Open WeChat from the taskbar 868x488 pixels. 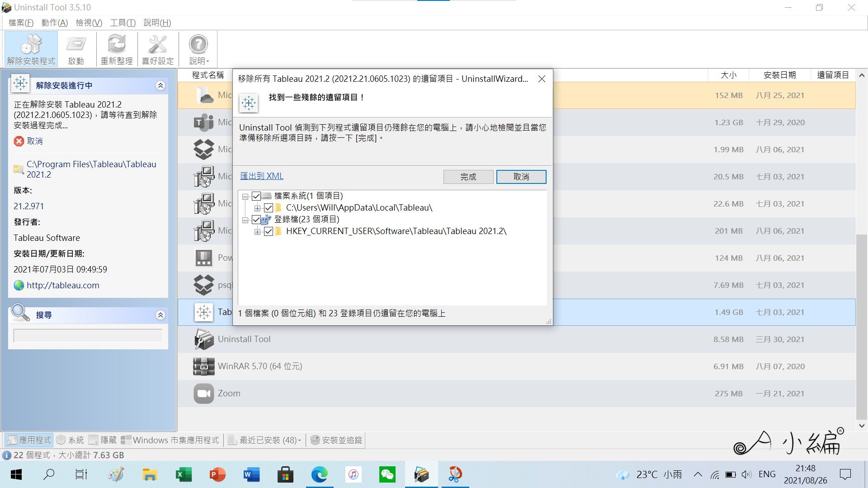coord(387,474)
